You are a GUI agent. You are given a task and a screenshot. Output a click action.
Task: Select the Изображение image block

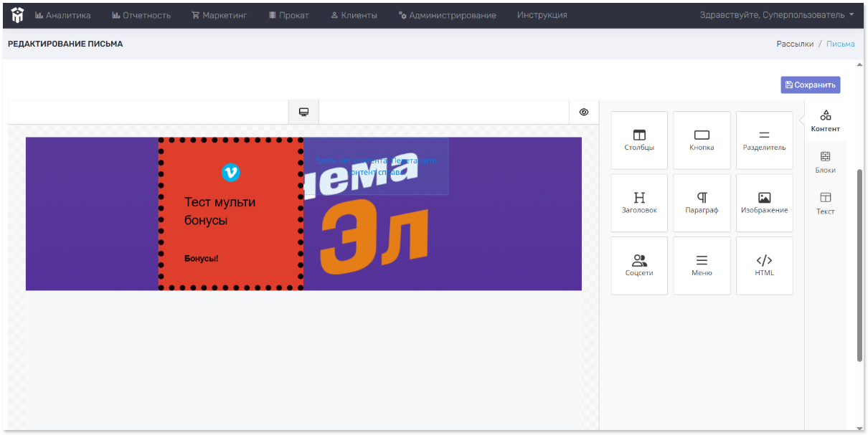[764, 203]
